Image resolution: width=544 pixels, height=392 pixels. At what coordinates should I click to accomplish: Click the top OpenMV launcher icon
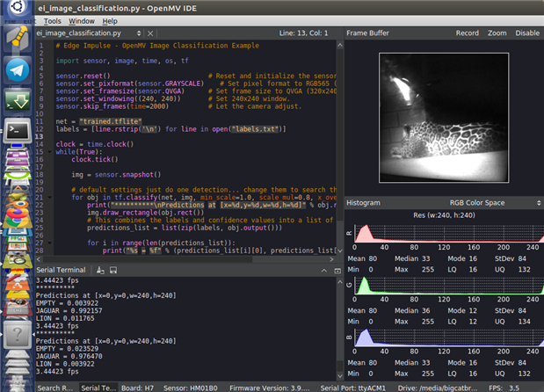point(17,37)
